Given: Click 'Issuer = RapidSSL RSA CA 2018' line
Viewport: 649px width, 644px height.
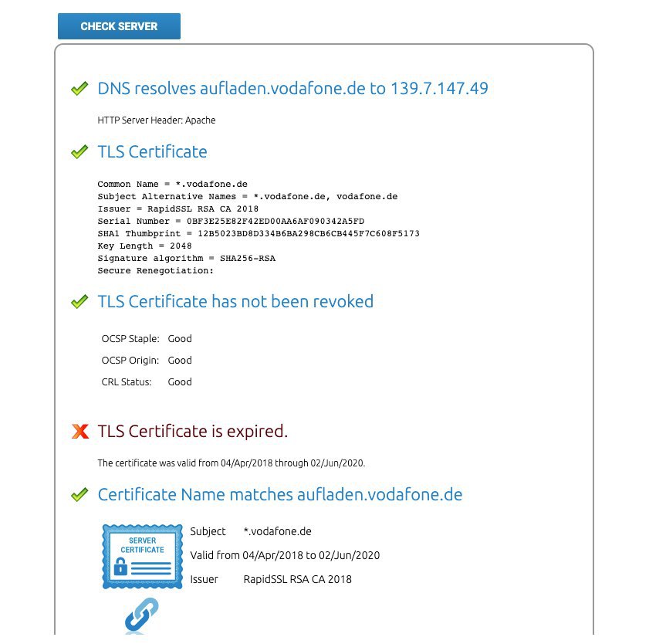Looking at the screenshot, I should [x=178, y=208].
